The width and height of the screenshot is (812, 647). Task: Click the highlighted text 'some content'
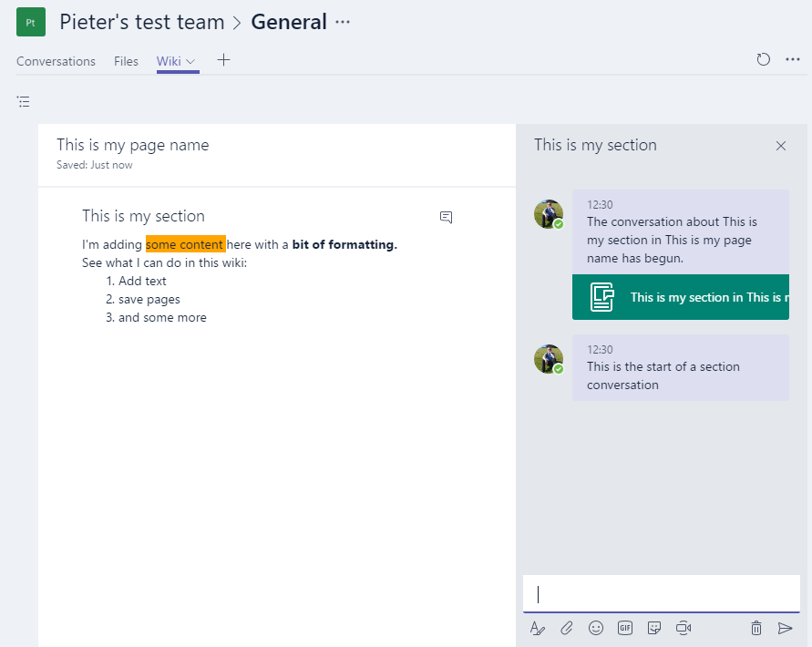pos(185,244)
